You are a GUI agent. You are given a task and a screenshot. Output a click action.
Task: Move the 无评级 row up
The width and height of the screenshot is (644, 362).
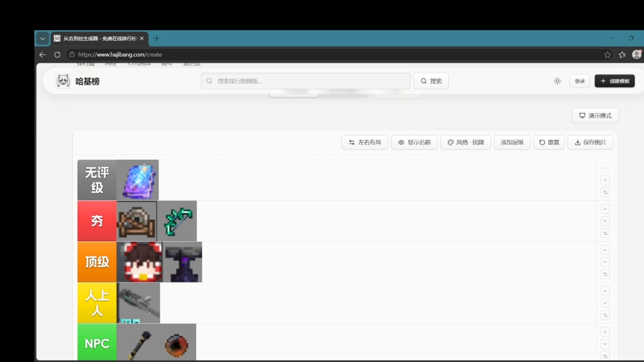click(605, 168)
